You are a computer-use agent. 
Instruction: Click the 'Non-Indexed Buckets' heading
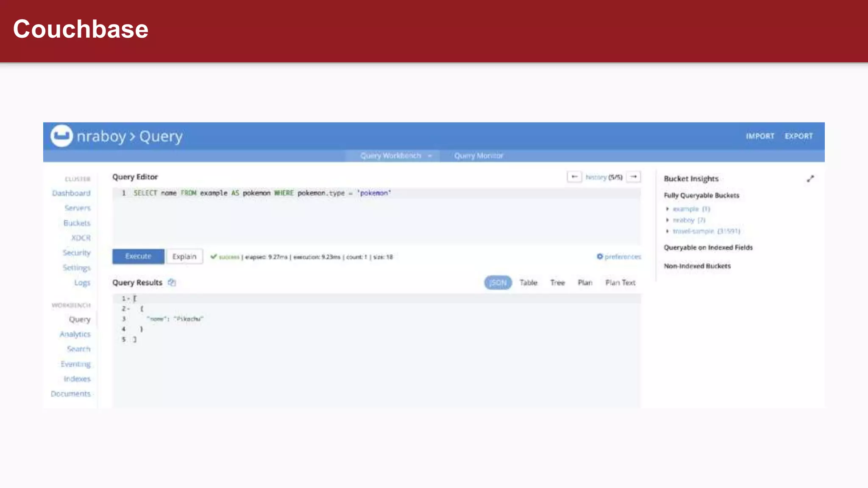tap(697, 266)
